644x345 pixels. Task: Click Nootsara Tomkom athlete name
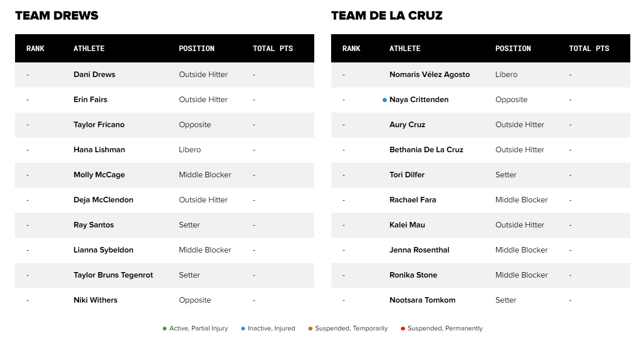tap(422, 300)
